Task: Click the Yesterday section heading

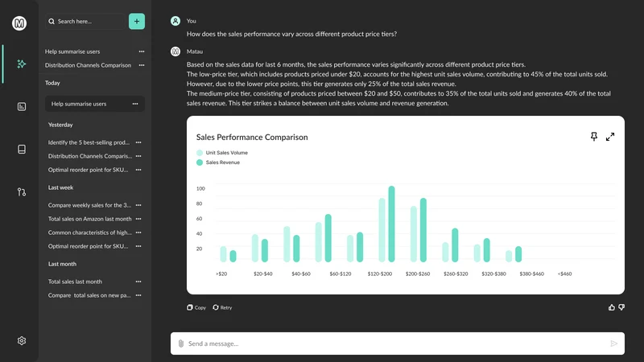Action: 60,125
